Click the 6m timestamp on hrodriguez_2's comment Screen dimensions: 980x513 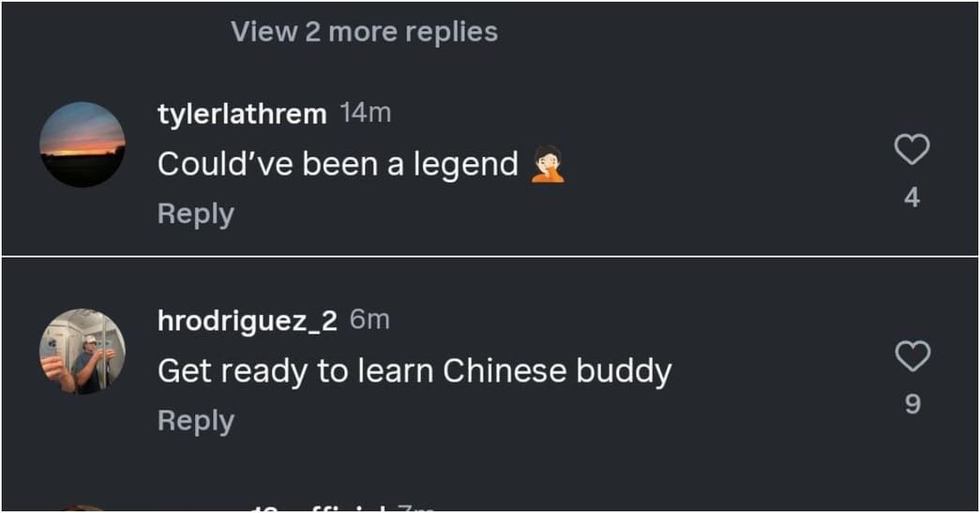tap(369, 320)
